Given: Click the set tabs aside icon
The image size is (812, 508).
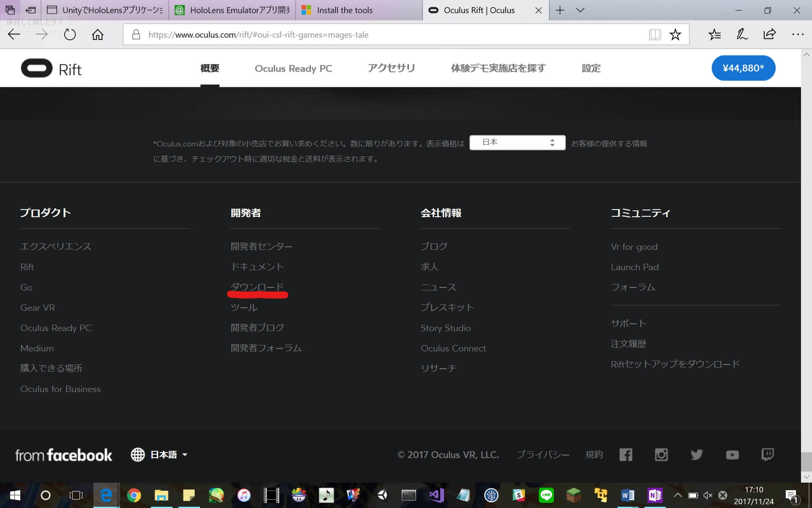Looking at the screenshot, I should pos(30,10).
